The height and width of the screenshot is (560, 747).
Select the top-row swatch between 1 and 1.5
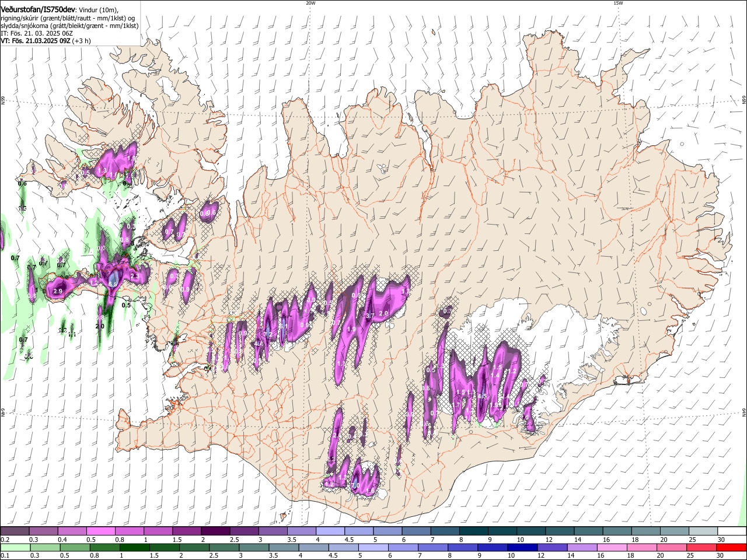click(x=158, y=531)
